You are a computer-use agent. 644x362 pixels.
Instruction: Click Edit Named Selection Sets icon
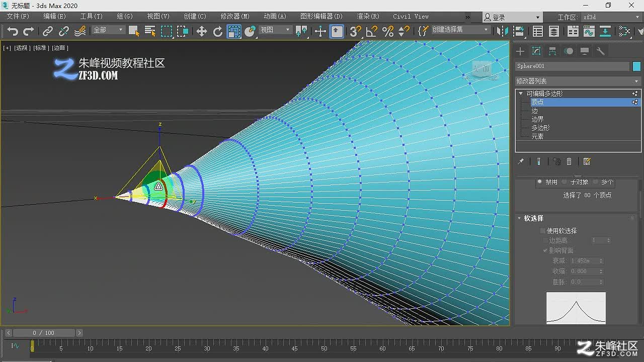[x=424, y=31]
